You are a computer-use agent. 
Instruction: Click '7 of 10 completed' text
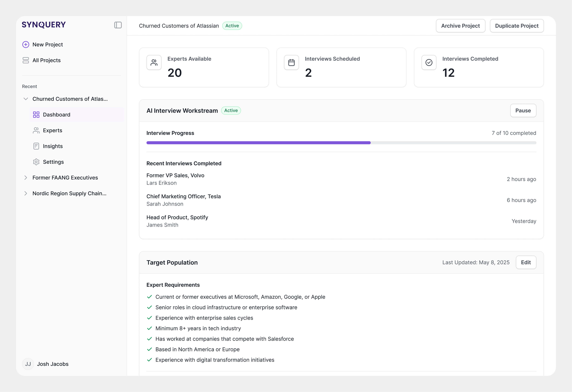click(514, 133)
